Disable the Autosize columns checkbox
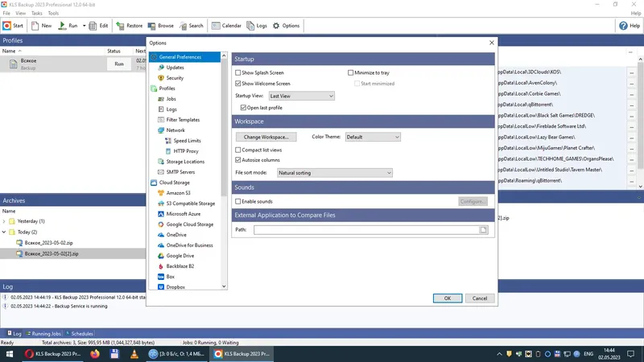 coord(237,160)
